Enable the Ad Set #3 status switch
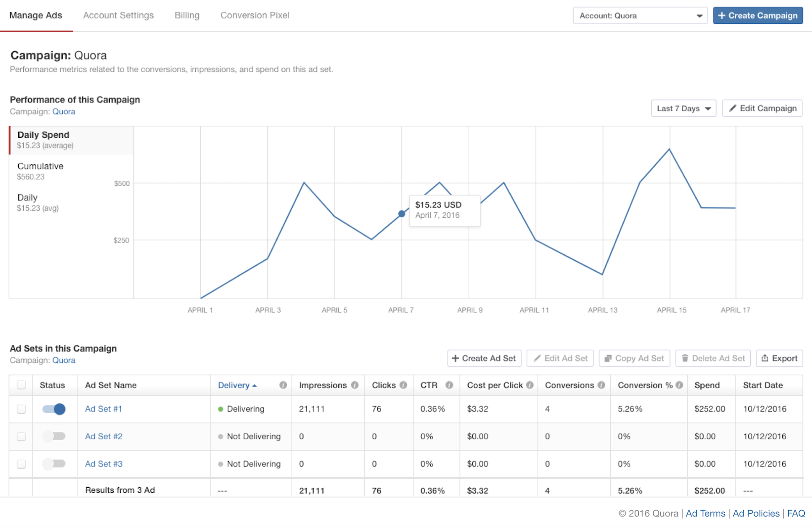 (54, 464)
